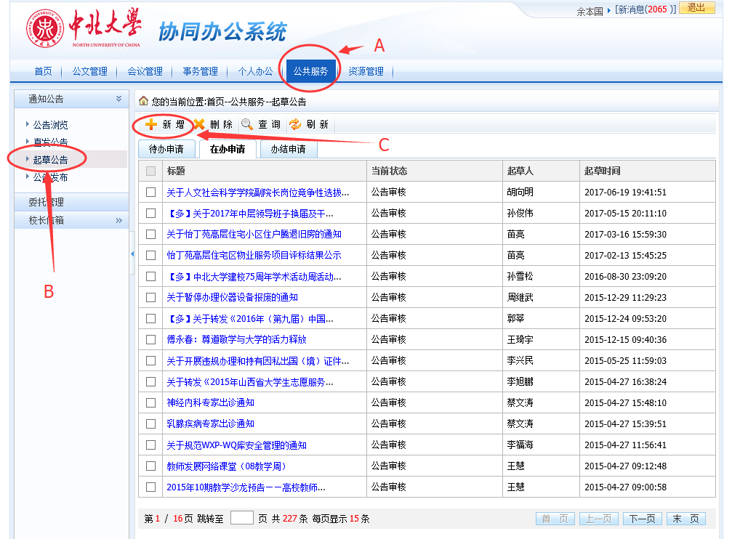Open link 乳腺疾病专家出诊通知
The height and width of the screenshot is (539, 756).
coord(210,423)
